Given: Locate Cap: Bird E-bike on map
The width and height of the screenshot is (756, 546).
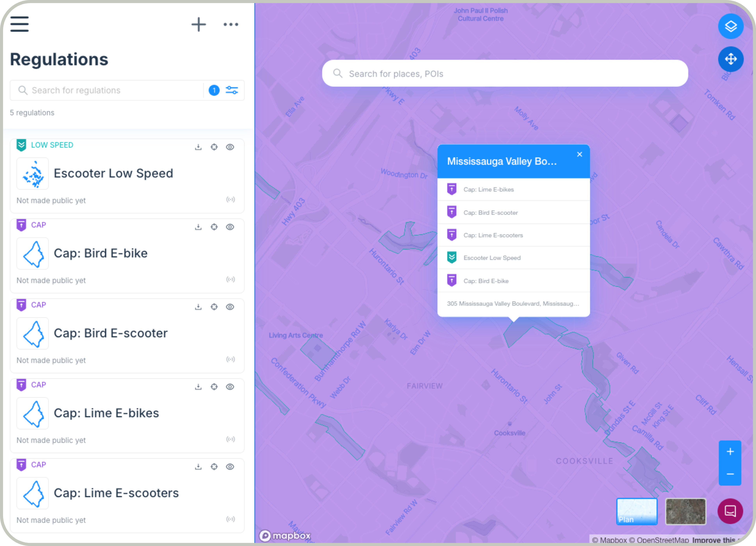Looking at the screenshot, I should click(x=214, y=227).
